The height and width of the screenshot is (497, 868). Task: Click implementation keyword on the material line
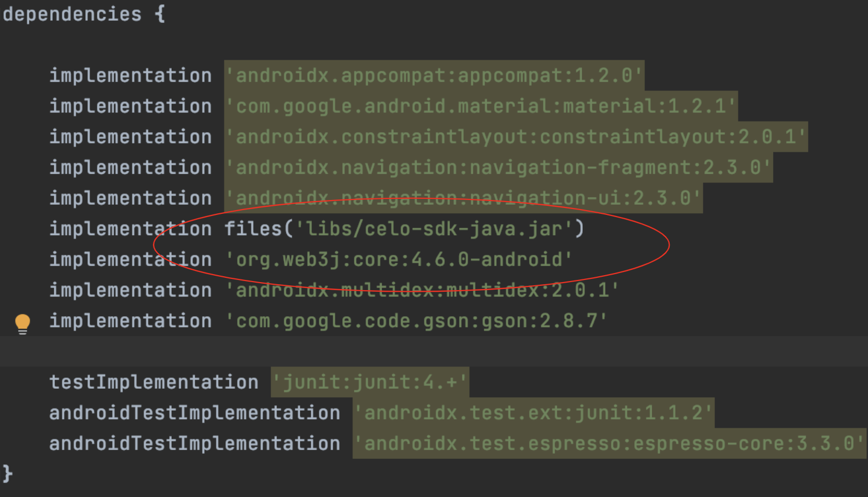(131, 106)
